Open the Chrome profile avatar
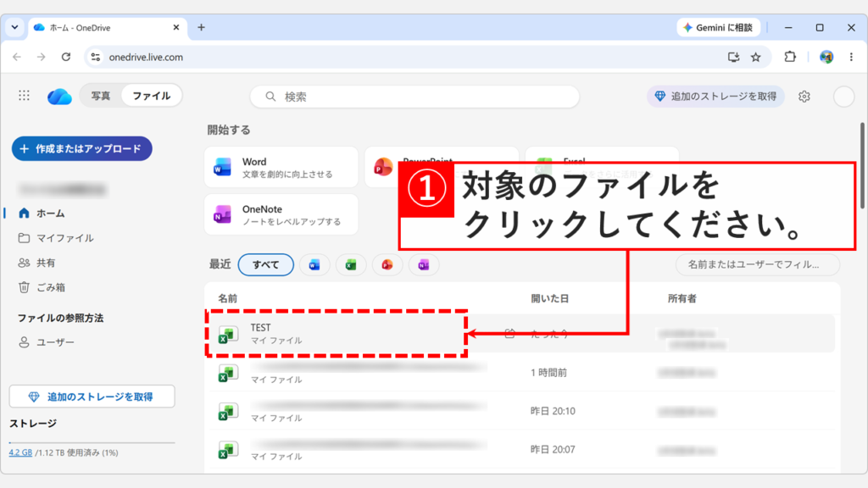Screen dimensions: 868x488 [x=826, y=57]
